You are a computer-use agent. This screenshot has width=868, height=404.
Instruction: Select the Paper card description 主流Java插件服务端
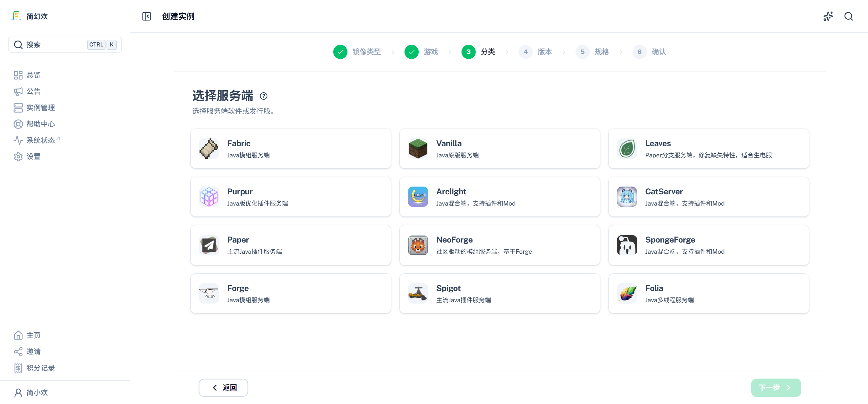pos(254,251)
